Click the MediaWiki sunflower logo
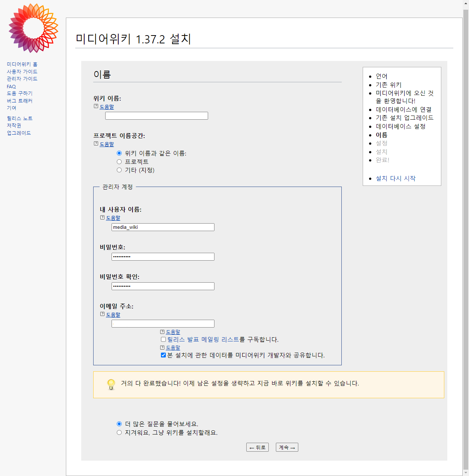 [33, 28]
